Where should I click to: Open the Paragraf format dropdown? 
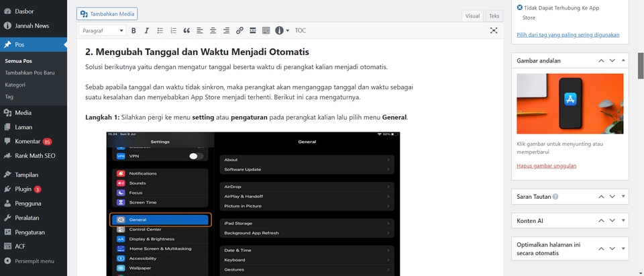pos(103,30)
